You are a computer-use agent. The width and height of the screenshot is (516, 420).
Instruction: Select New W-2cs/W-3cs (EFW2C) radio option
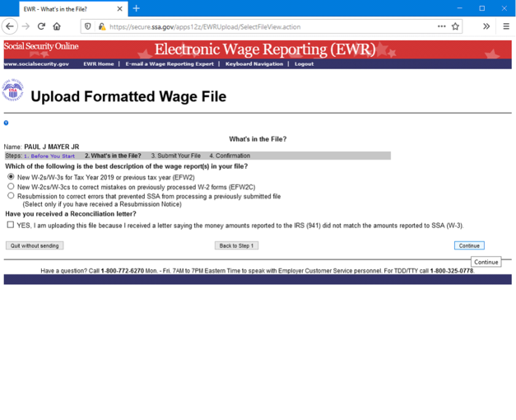point(11,187)
